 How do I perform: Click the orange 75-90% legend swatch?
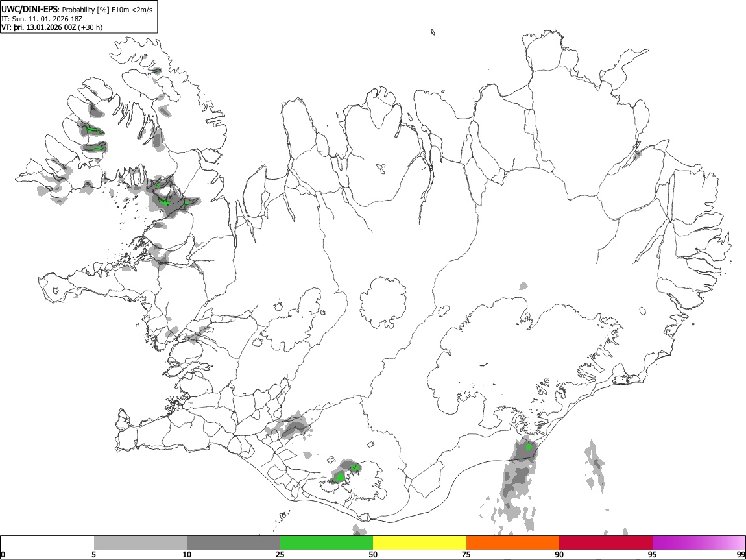tap(512, 542)
